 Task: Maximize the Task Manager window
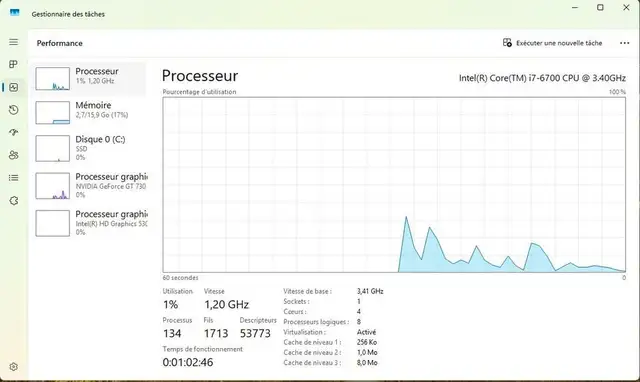tap(600, 7)
